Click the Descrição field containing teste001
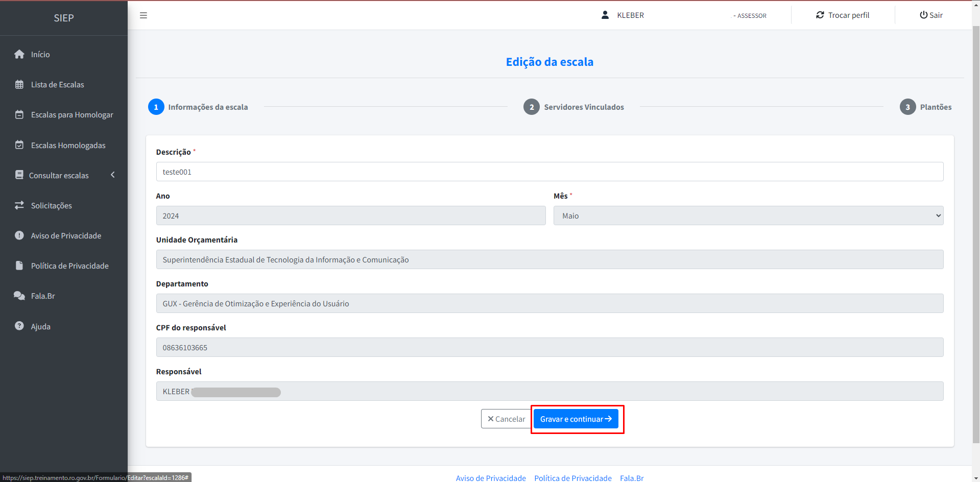 pyautogui.click(x=549, y=172)
